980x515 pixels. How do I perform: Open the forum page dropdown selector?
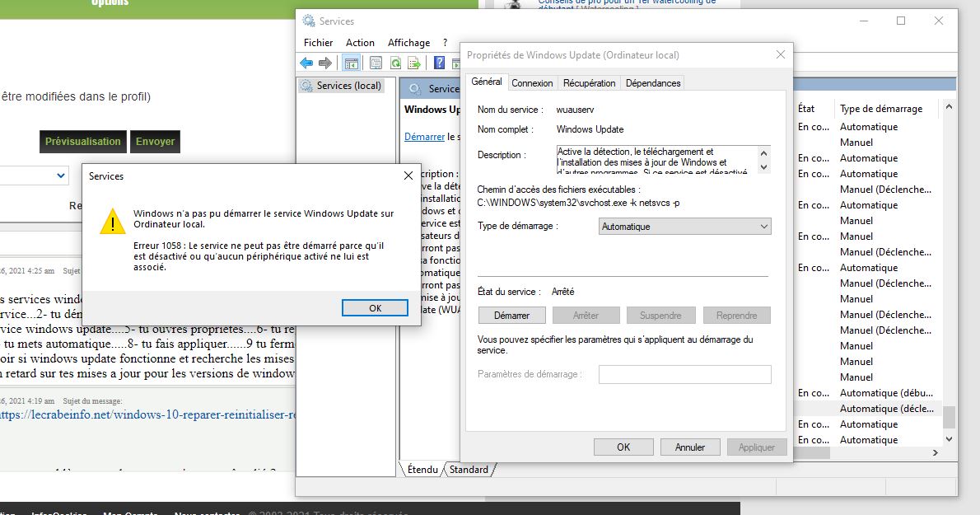pos(34,176)
